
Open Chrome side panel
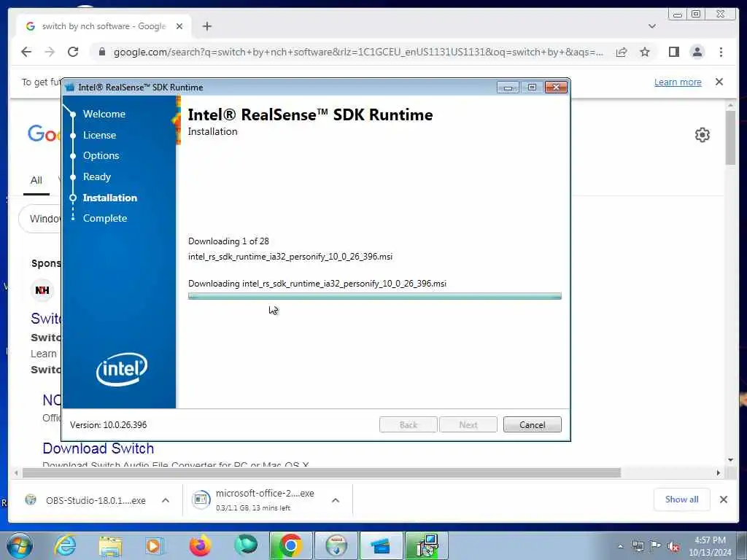[673, 52]
